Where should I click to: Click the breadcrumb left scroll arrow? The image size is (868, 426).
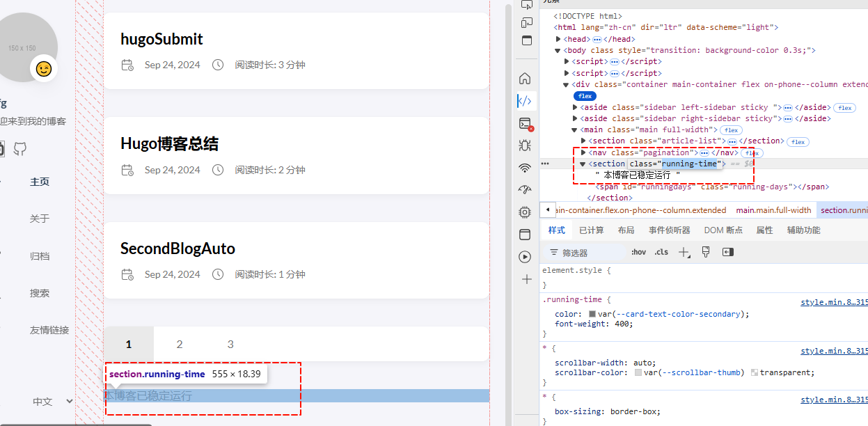[x=549, y=210]
